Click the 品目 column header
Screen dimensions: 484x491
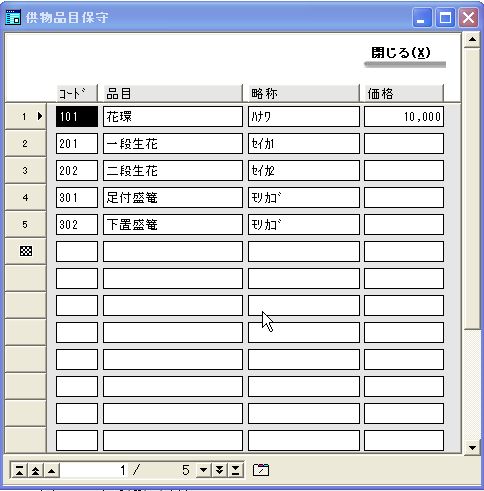[173, 93]
